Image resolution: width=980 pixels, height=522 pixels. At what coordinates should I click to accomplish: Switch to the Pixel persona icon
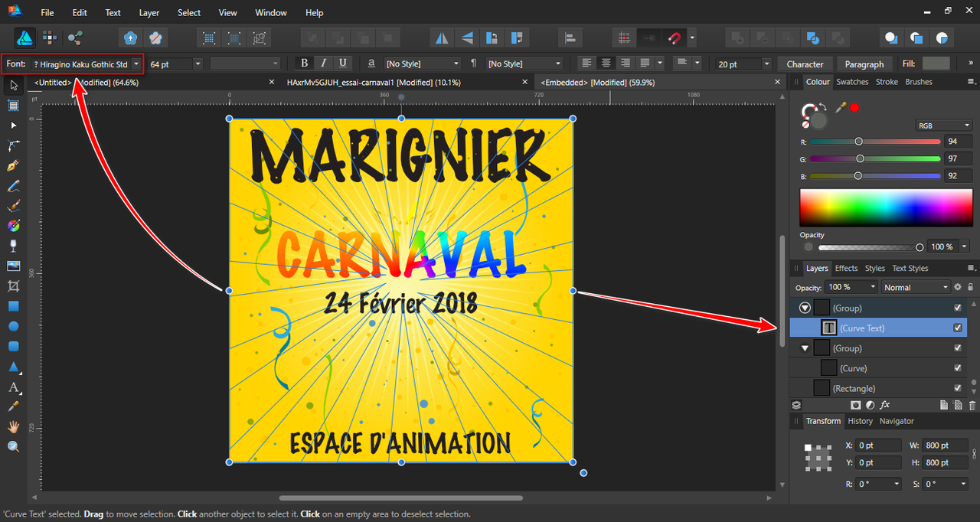50,38
